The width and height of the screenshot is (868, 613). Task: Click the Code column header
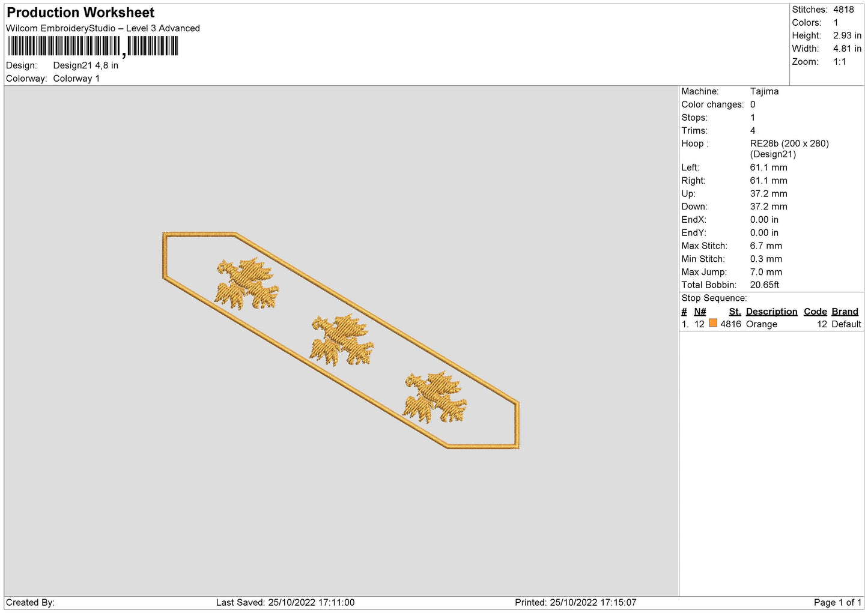point(815,312)
